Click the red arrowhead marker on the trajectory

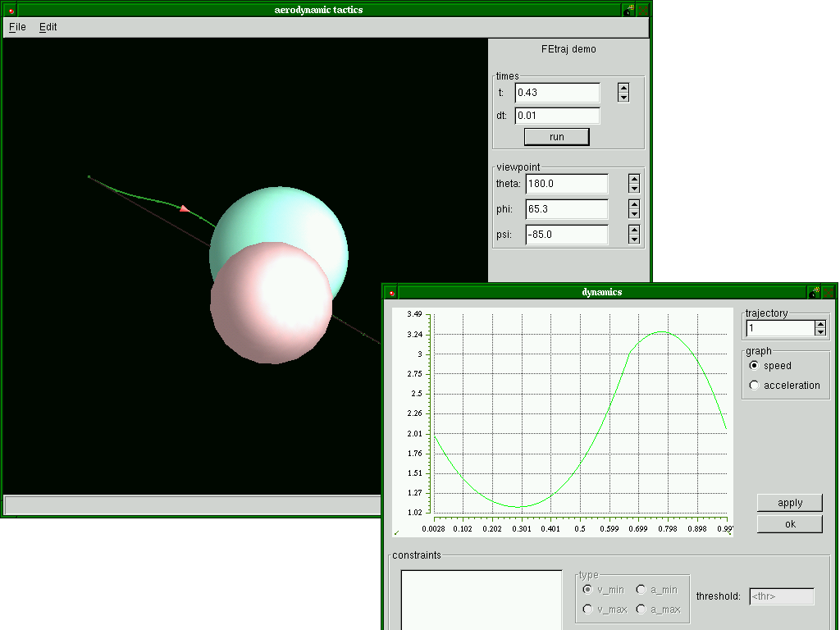185,209
